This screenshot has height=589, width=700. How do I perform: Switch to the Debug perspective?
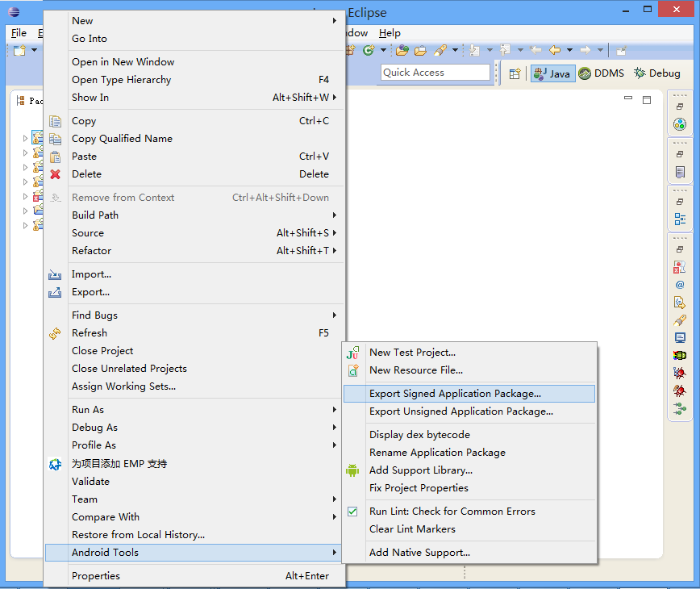[657, 73]
